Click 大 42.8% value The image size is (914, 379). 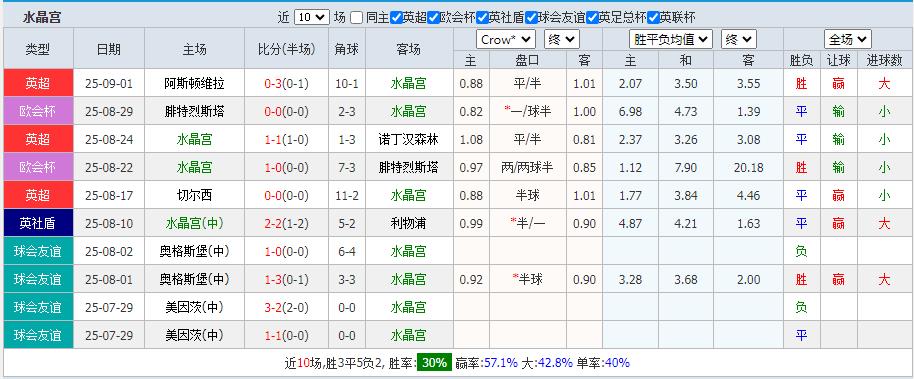(554, 363)
